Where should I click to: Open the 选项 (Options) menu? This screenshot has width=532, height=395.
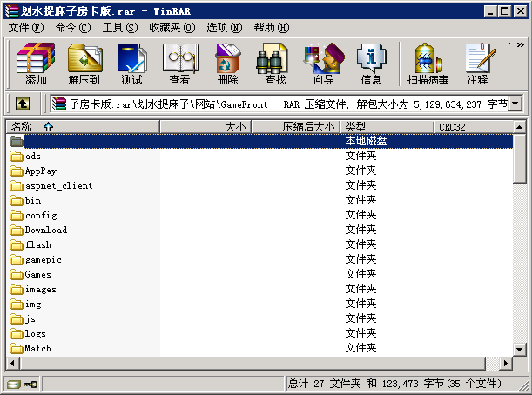(x=223, y=28)
